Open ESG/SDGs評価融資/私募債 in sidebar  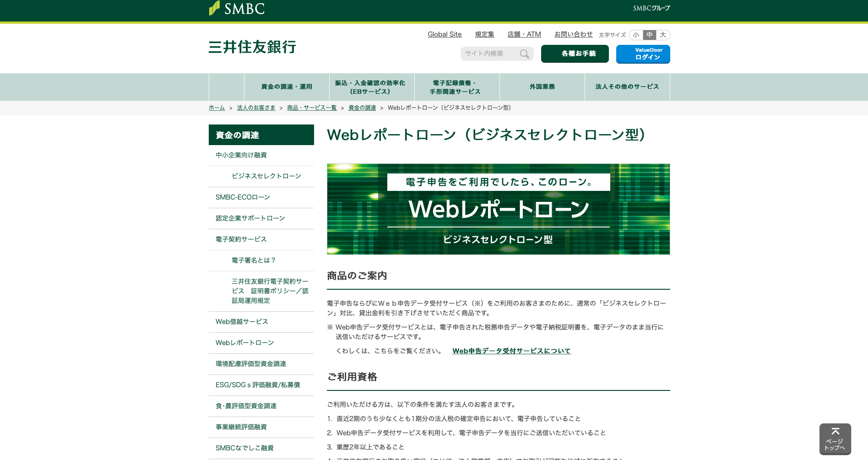point(261,385)
